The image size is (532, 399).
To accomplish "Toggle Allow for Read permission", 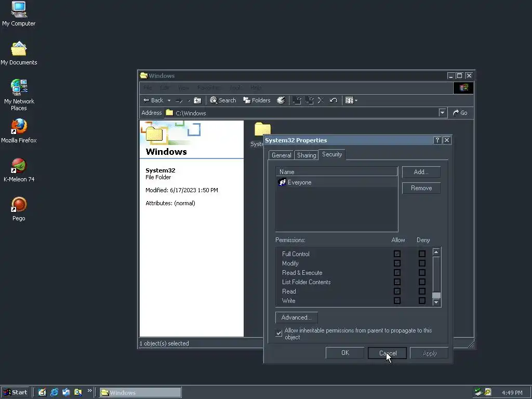I will (x=397, y=291).
